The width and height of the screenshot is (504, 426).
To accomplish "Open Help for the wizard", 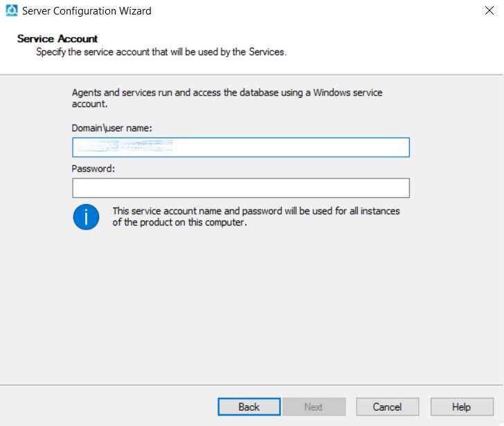I will [x=461, y=407].
